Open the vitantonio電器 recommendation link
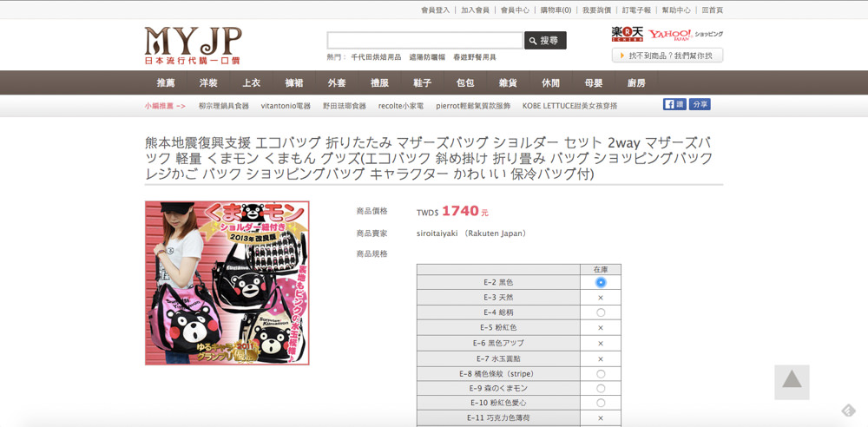This screenshot has height=427, width=868. pyautogui.click(x=286, y=106)
